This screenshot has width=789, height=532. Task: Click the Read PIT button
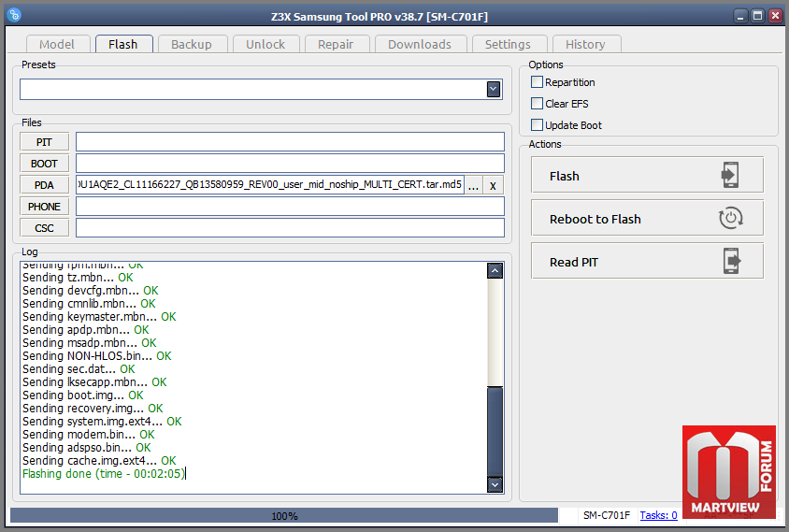pos(647,261)
